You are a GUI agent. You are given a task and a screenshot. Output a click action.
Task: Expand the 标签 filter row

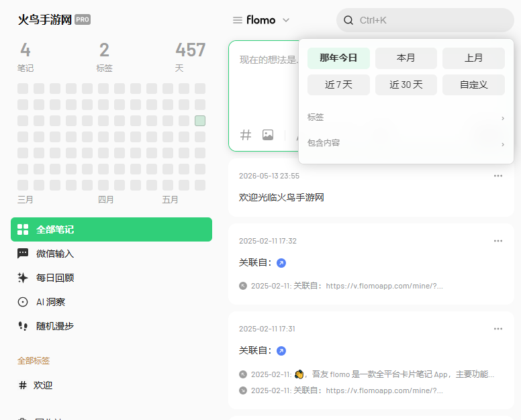coord(406,117)
